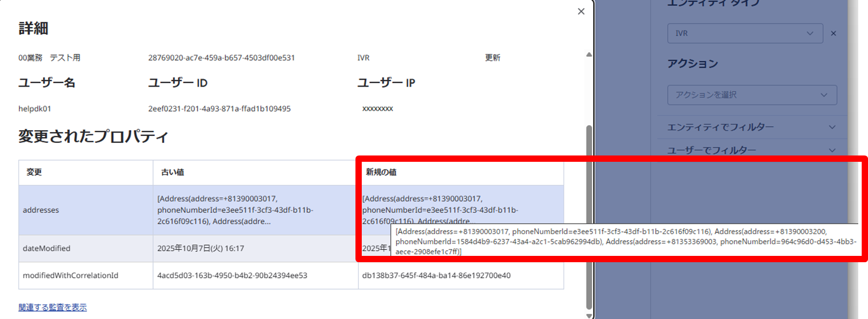Click the helpdk01 user name value
868x319 pixels.
(x=38, y=108)
